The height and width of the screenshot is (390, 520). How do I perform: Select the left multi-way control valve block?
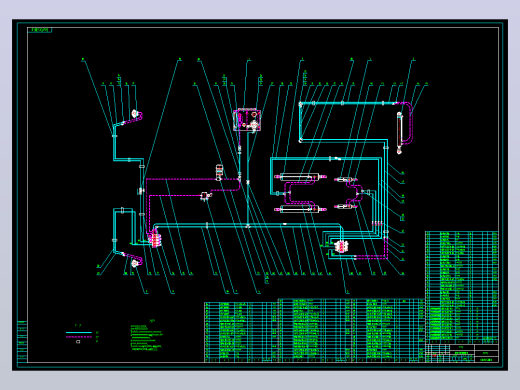pyautogui.click(x=155, y=239)
